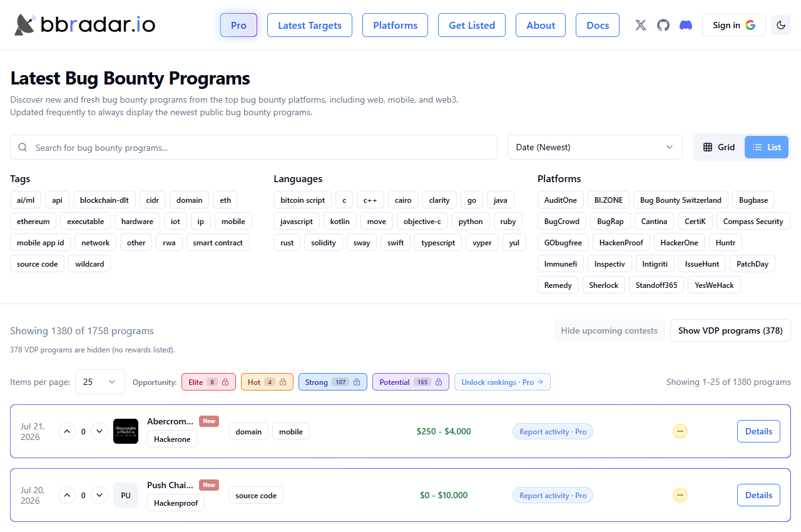Select the rust language filter
801x532 pixels.
tap(287, 243)
